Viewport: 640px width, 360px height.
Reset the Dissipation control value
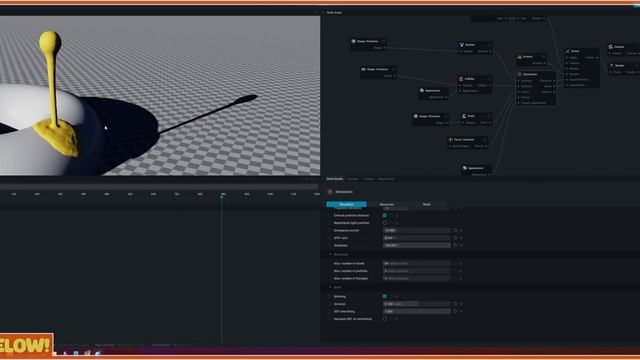click(455, 230)
